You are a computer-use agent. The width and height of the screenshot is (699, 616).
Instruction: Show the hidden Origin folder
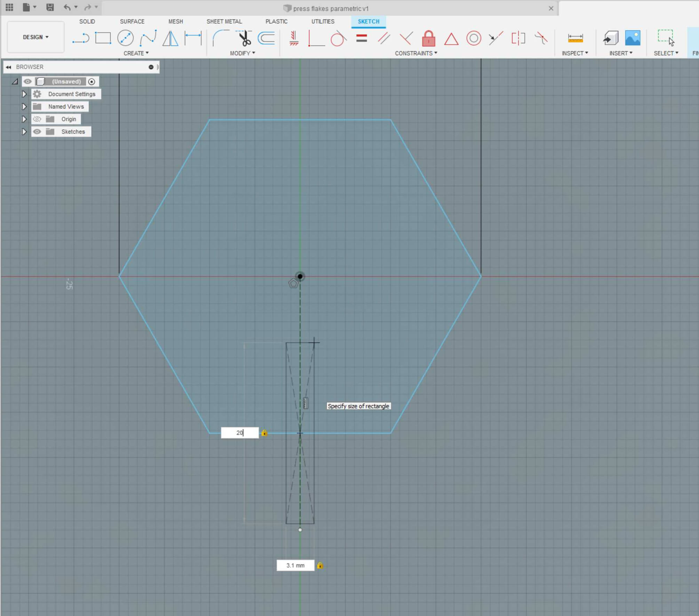37,119
